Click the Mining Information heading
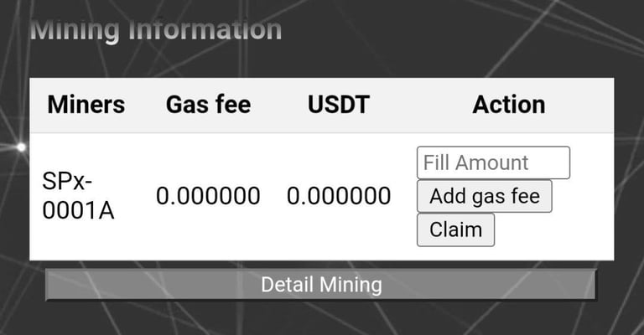This screenshot has width=644, height=335. click(156, 29)
